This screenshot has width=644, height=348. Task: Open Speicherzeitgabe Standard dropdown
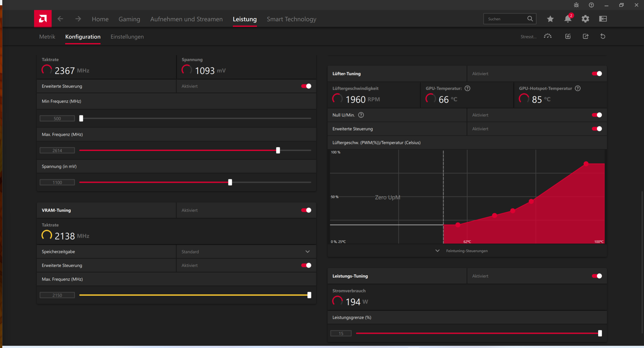tap(246, 252)
